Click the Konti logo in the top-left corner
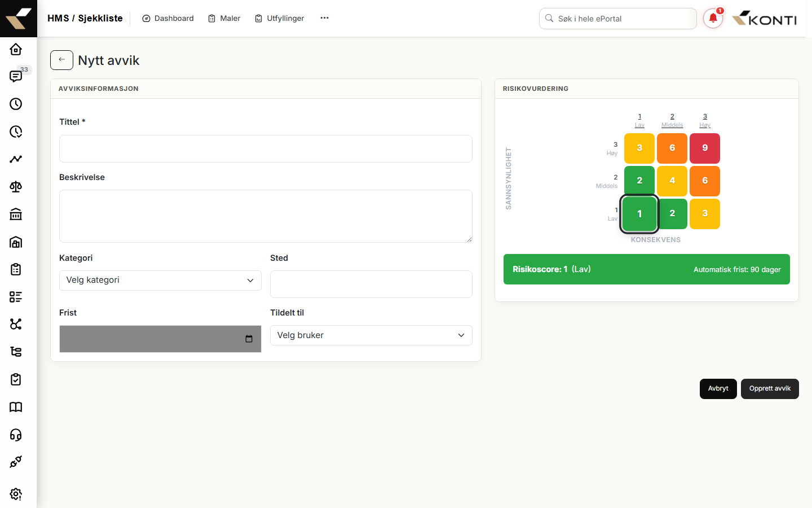 pos(19,19)
